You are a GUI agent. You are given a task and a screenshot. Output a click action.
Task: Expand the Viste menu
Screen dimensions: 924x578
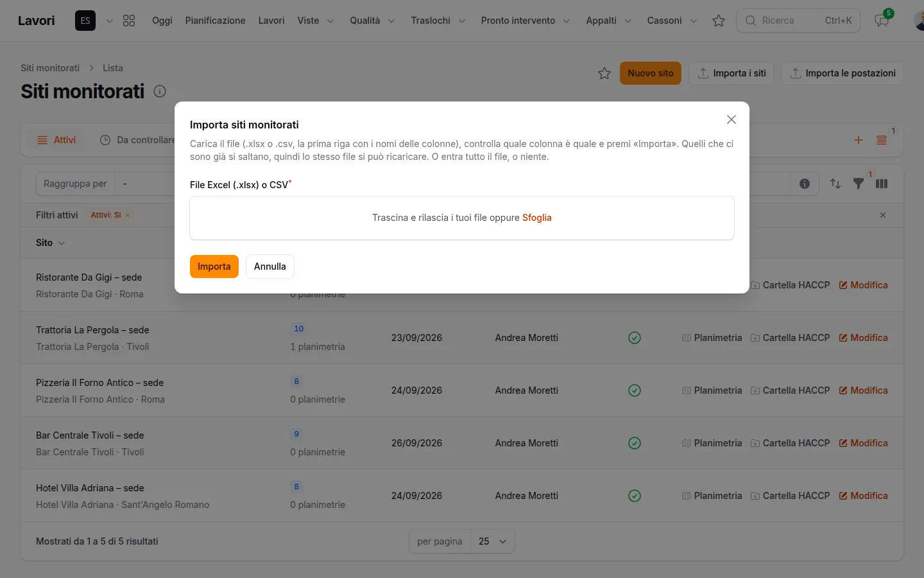[x=316, y=21]
